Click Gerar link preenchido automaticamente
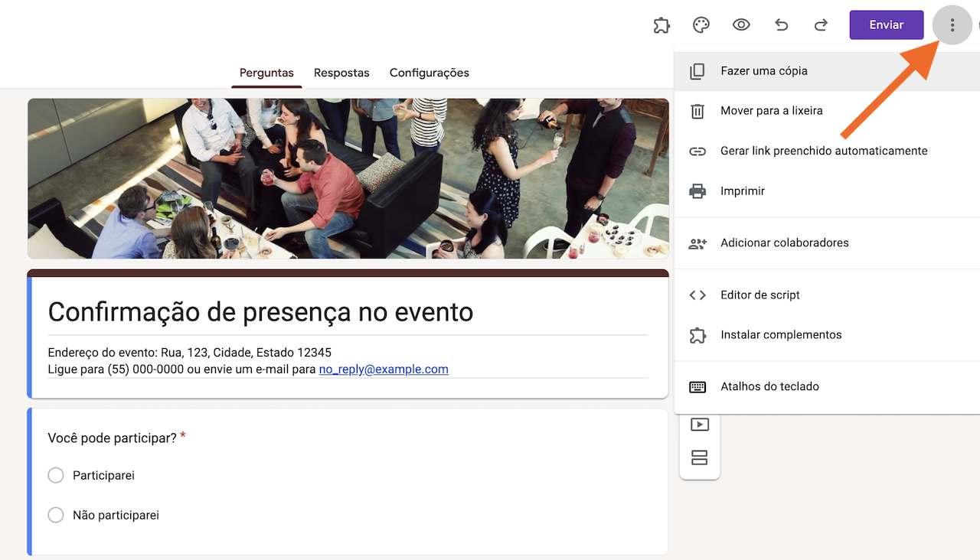The height and width of the screenshot is (560, 980). (823, 151)
